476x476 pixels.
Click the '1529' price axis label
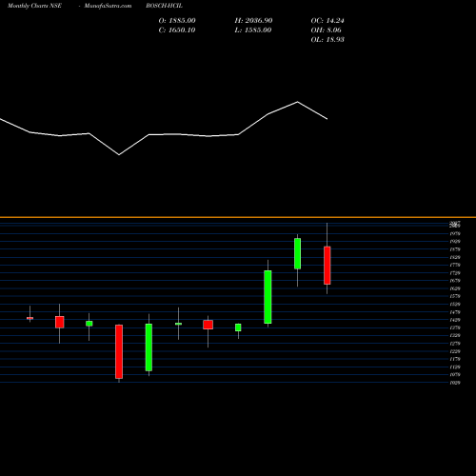pyautogui.click(x=455, y=305)
